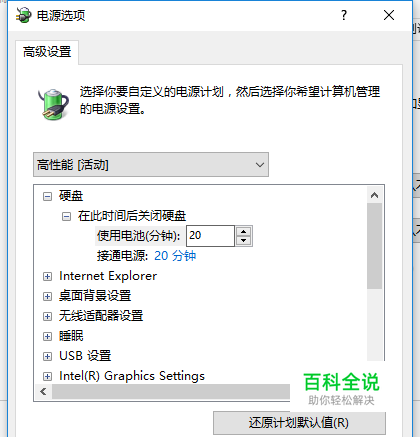Open the 高性能 [活动] power plan dropdown
The image size is (420, 437).
(x=151, y=165)
